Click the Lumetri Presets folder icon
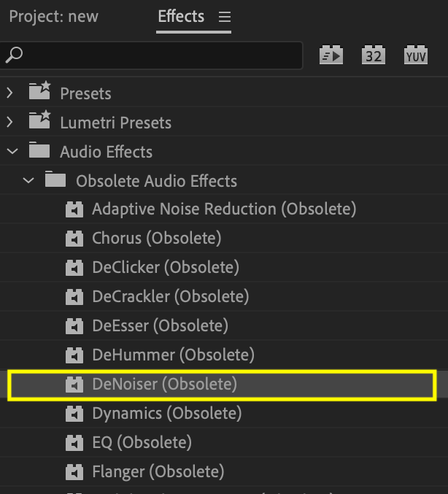This screenshot has width=448, height=494. coord(39,122)
